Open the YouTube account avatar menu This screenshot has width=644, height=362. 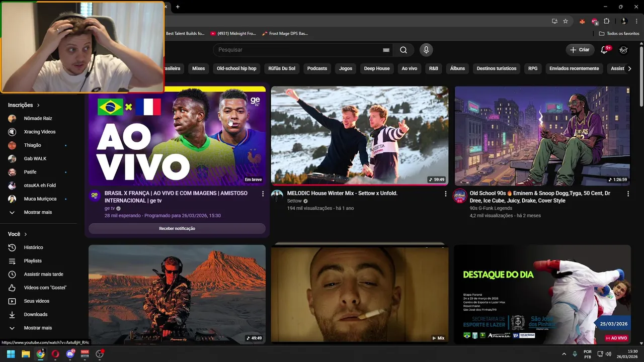click(x=623, y=50)
